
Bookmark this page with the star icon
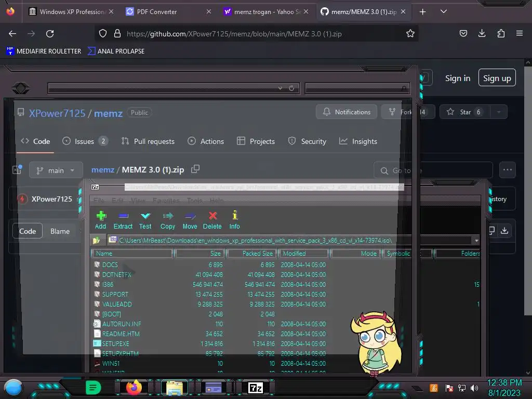(x=410, y=34)
